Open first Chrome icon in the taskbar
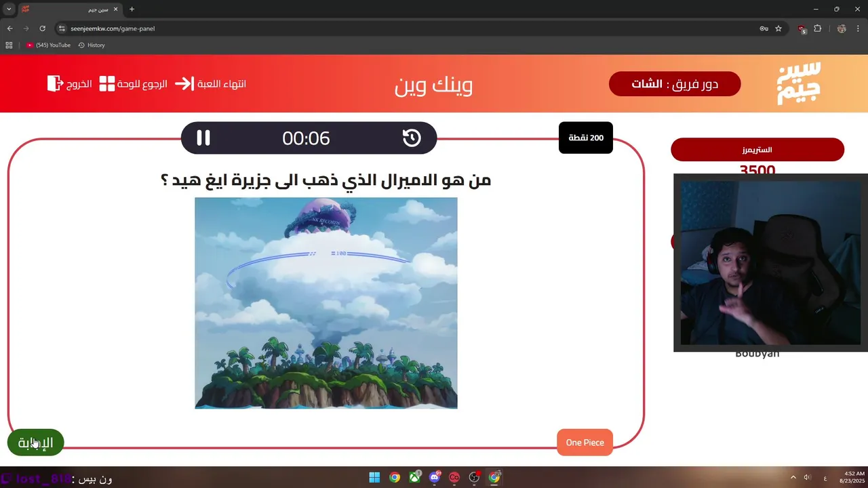Viewport: 868px width, 488px height. point(395,477)
